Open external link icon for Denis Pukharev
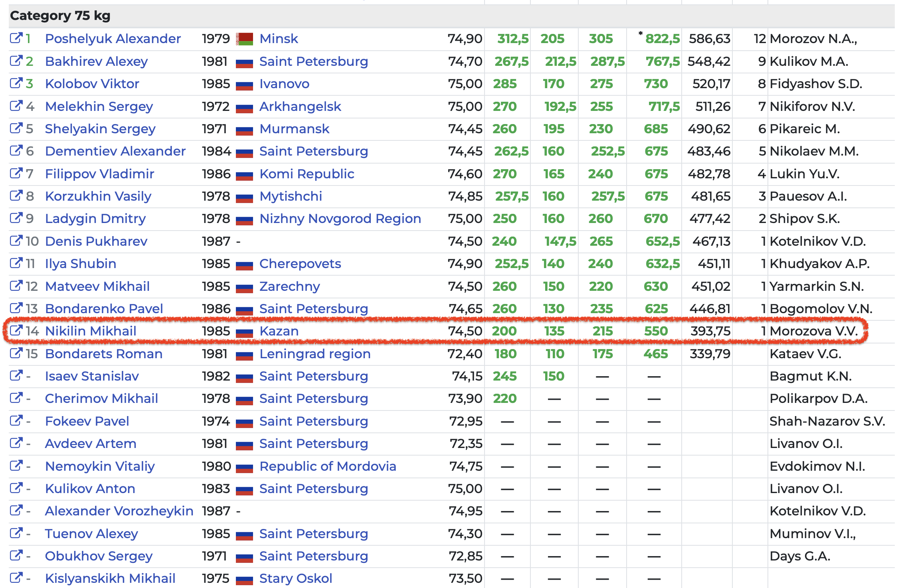898x588 pixels. coord(16,241)
